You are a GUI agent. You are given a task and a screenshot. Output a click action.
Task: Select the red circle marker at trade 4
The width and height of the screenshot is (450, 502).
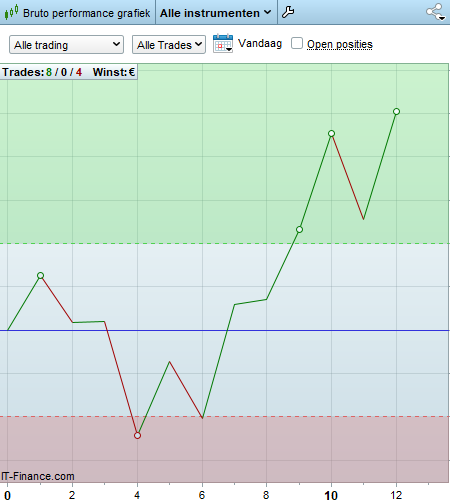(x=137, y=435)
